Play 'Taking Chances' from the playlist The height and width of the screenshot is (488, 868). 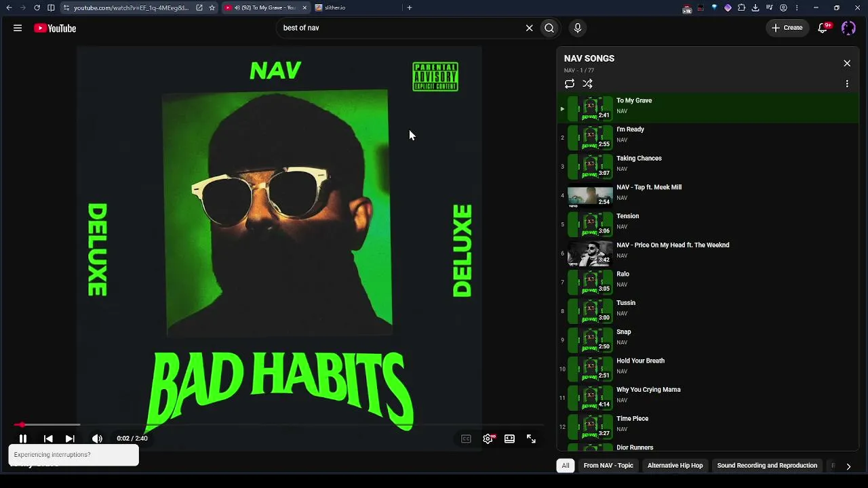[708, 167]
